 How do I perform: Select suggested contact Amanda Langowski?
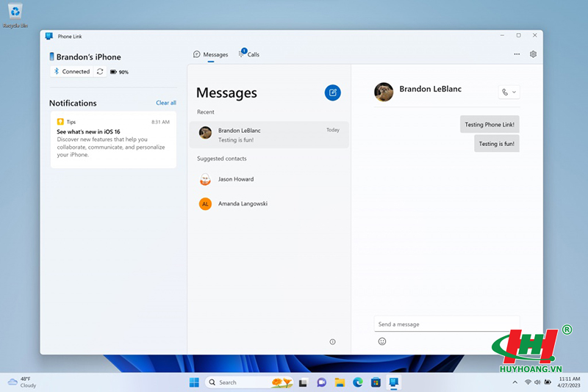pyautogui.click(x=269, y=203)
